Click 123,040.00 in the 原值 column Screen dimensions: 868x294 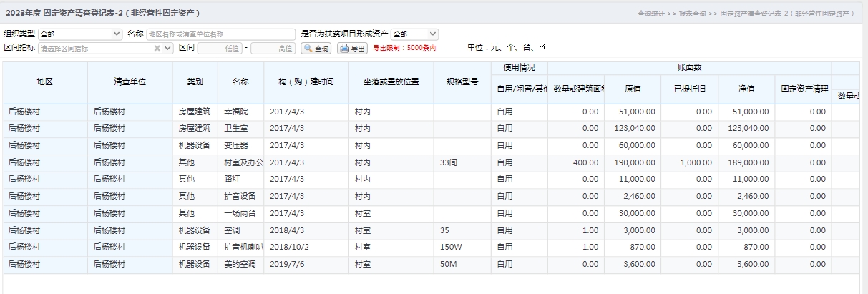[633, 128]
